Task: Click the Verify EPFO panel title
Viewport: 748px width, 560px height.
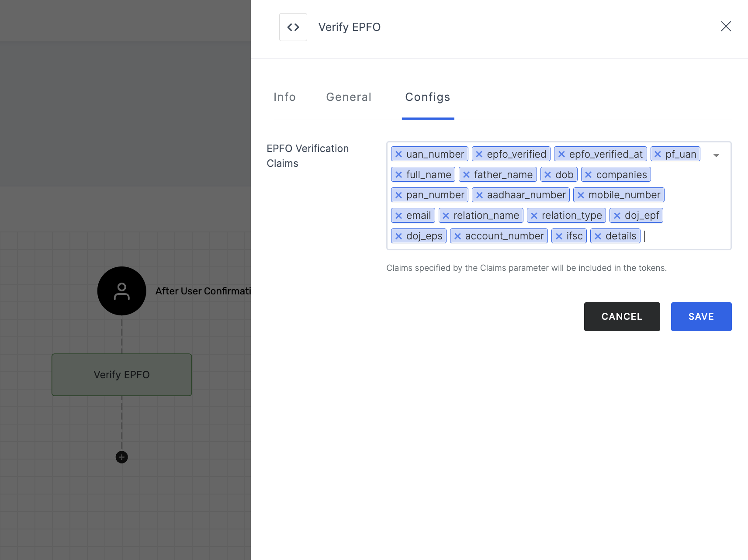Action: [x=349, y=27]
